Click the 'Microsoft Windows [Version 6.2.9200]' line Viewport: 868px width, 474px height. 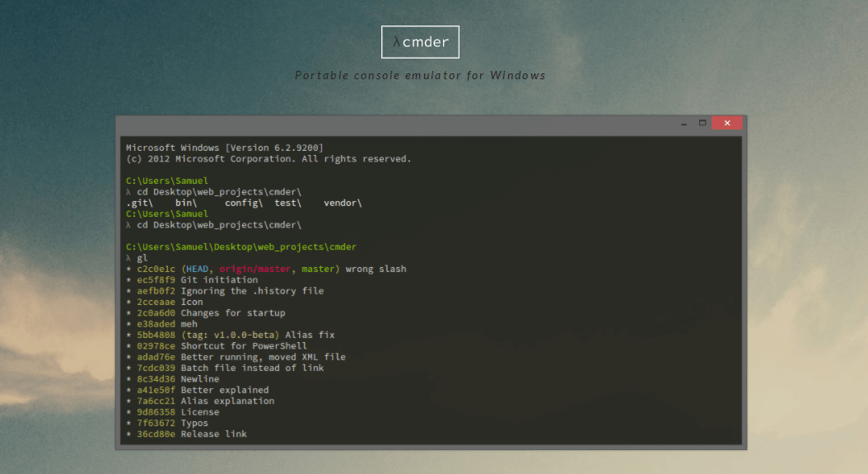224,148
